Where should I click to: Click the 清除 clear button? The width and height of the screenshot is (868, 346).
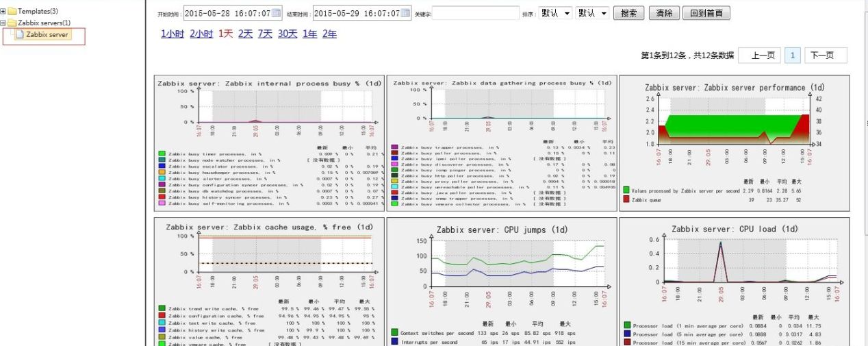point(664,13)
